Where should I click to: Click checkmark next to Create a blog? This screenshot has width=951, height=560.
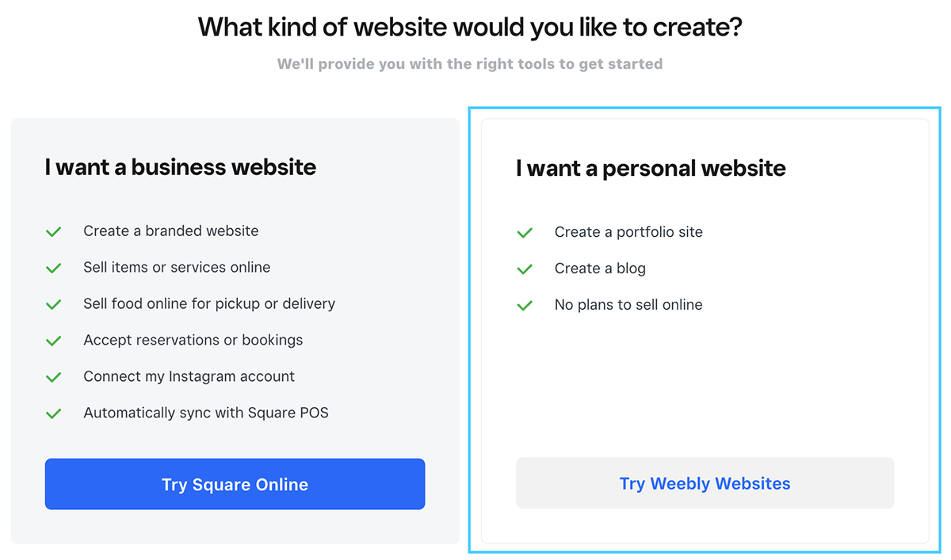(525, 269)
